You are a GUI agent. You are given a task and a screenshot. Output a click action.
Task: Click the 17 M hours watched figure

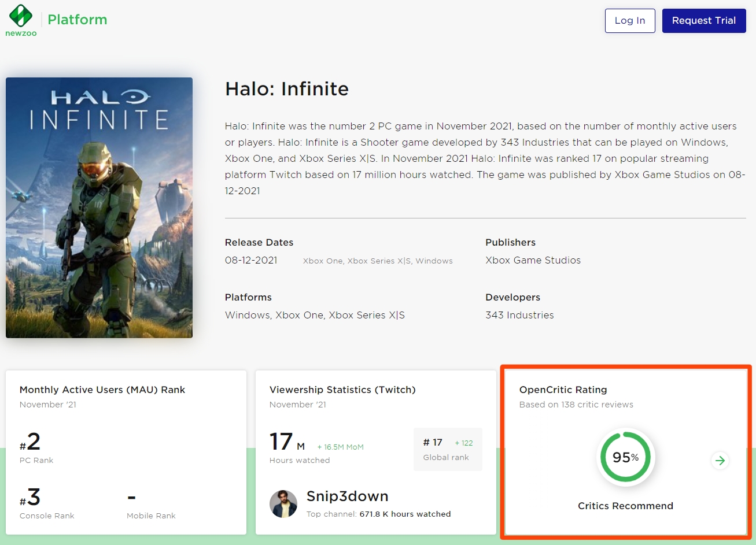coord(287,442)
